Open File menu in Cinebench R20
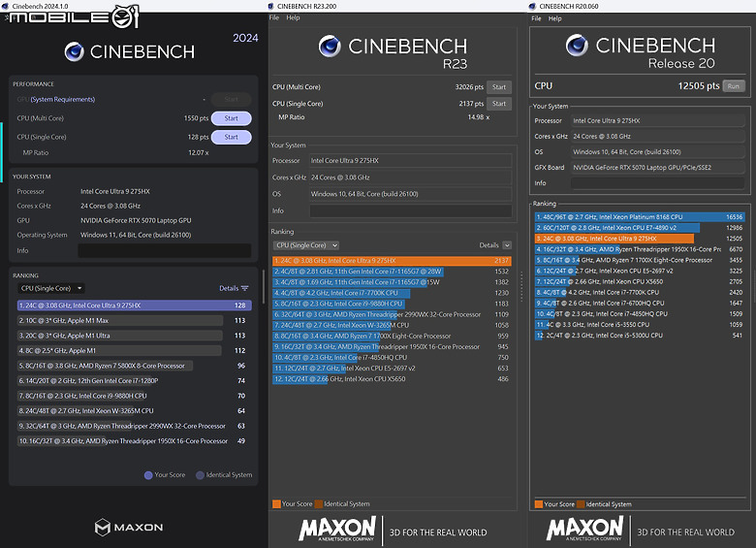Image resolution: width=756 pixels, height=548 pixels. [536, 18]
